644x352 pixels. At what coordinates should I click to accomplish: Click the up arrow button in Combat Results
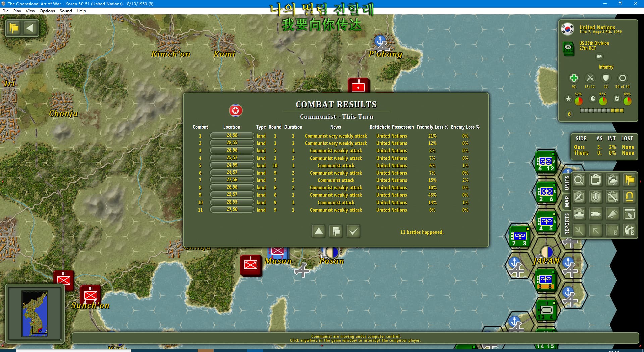(x=319, y=231)
